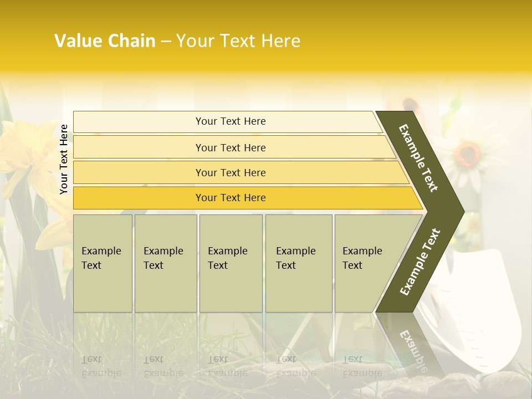Click the leftmost "Example Text" box
Viewport: 532px width, 399px height.
click(x=103, y=263)
